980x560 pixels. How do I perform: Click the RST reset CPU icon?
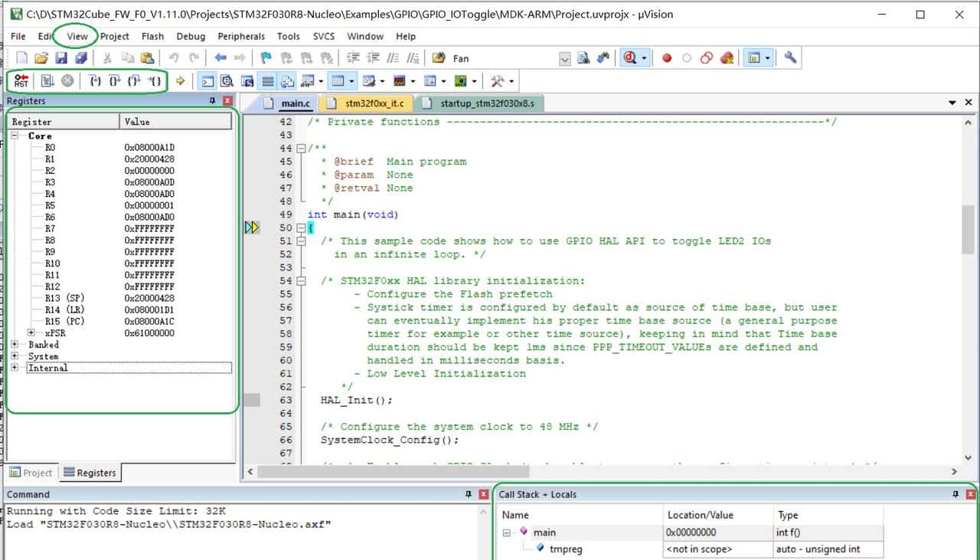click(x=21, y=80)
